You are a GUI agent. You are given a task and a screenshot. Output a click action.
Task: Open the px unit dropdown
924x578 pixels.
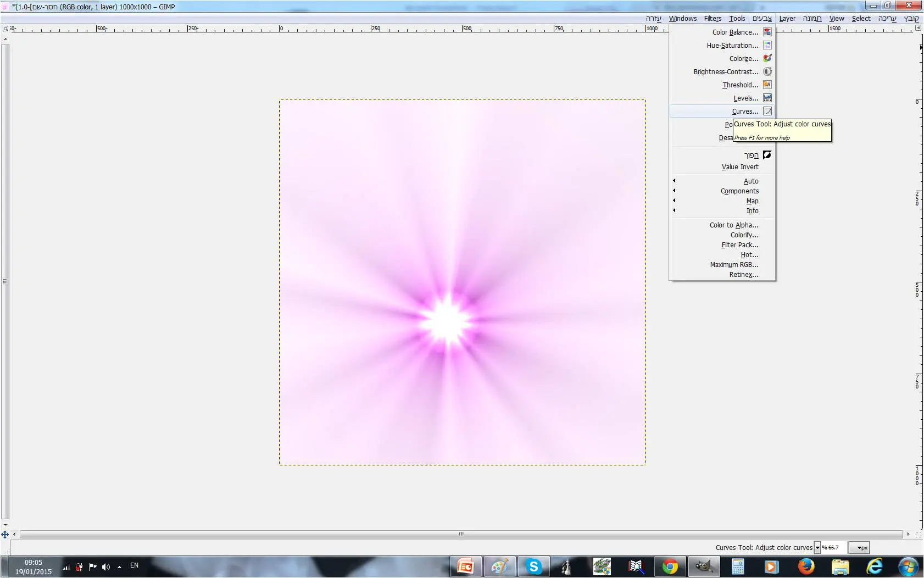(859, 548)
